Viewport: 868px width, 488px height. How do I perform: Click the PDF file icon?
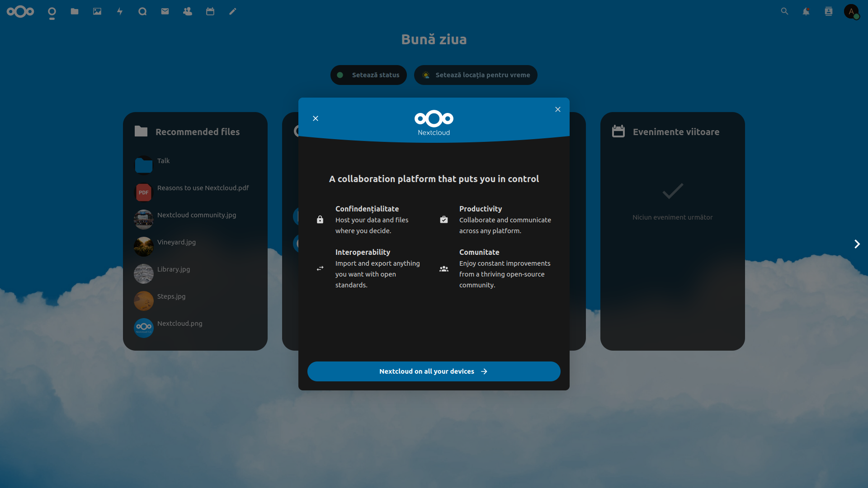(144, 192)
